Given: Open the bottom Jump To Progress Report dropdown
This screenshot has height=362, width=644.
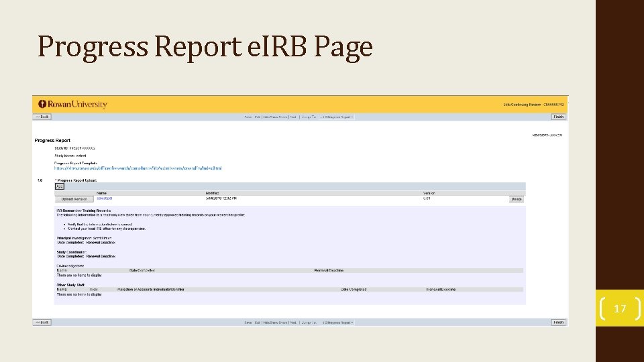Looking at the screenshot, I should [337, 322].
